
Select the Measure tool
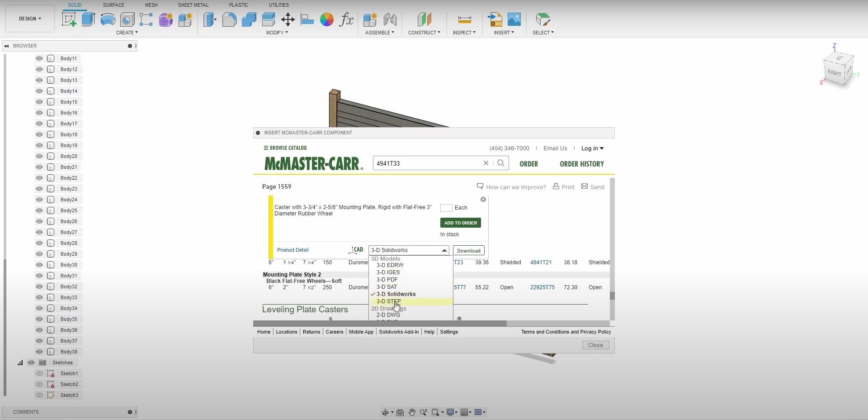[x=464, y=19]
